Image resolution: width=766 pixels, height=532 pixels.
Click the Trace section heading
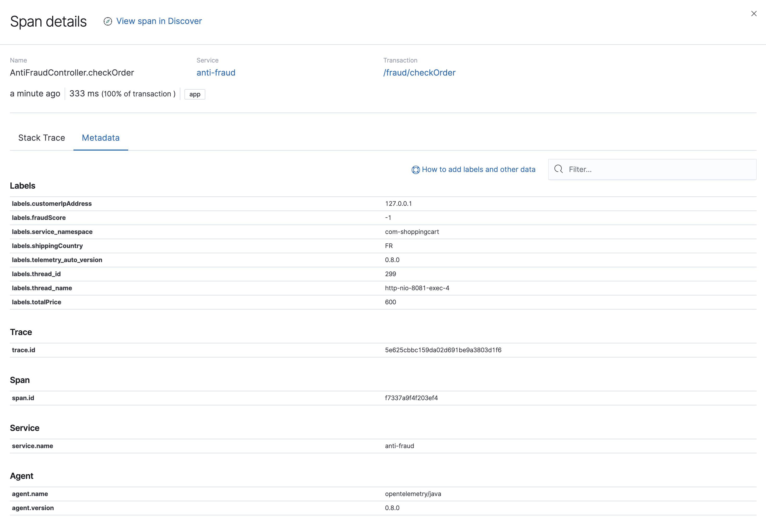[21, 332]
